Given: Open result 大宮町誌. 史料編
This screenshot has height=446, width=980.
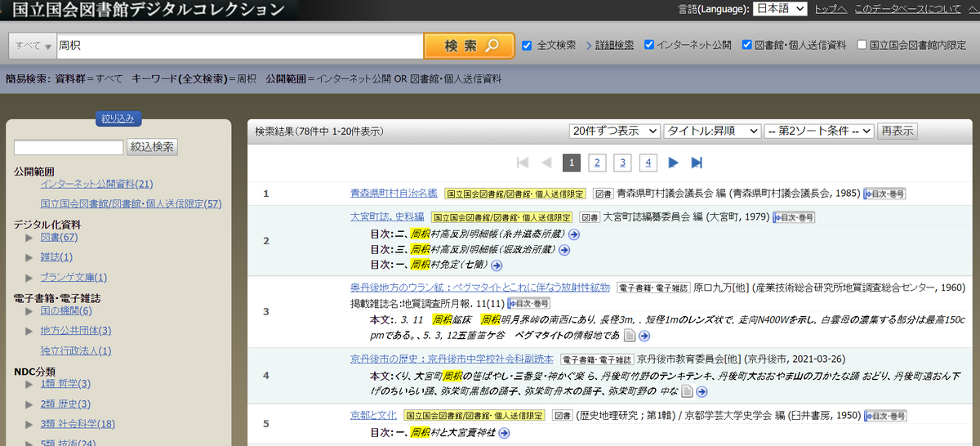Looking at the screenshot, I should click(x=387, y=217).
